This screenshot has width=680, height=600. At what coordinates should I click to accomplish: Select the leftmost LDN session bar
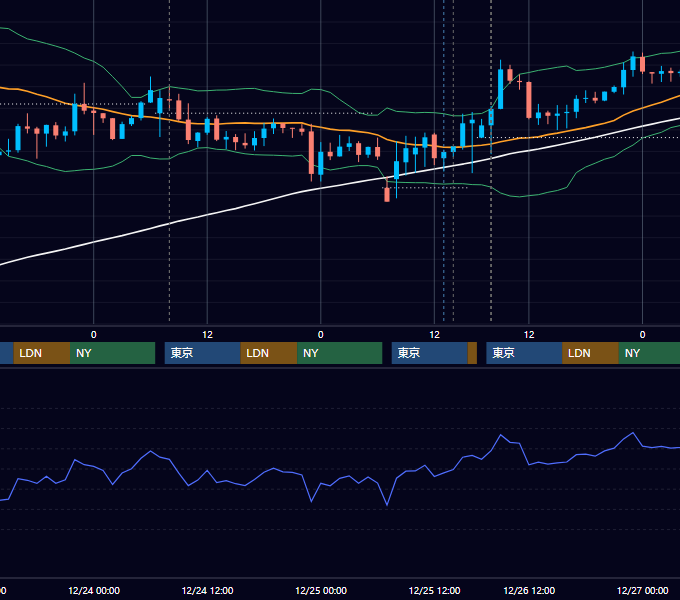pos(42,353)
